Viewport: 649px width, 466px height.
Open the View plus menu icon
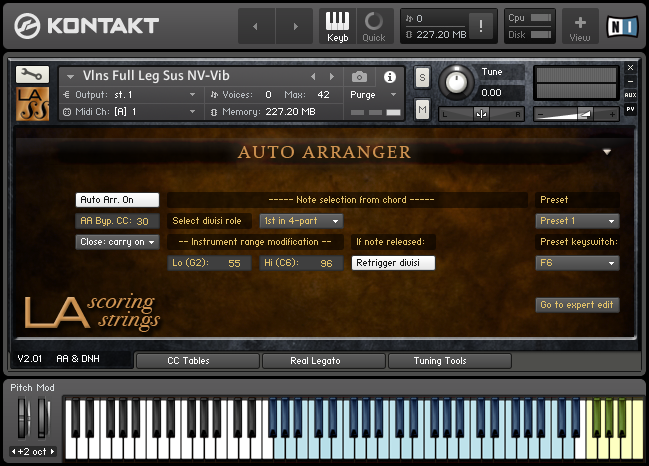579,26
